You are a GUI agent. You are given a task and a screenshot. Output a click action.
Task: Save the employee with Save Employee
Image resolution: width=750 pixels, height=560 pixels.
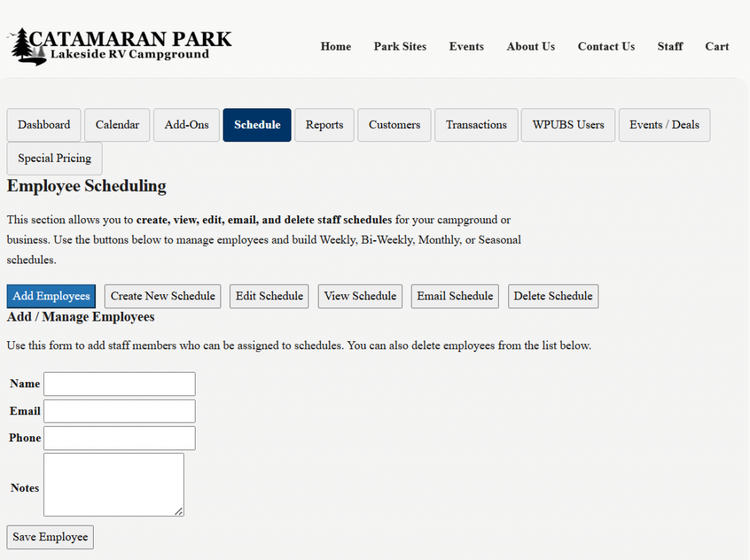click(x=50, y=537)
